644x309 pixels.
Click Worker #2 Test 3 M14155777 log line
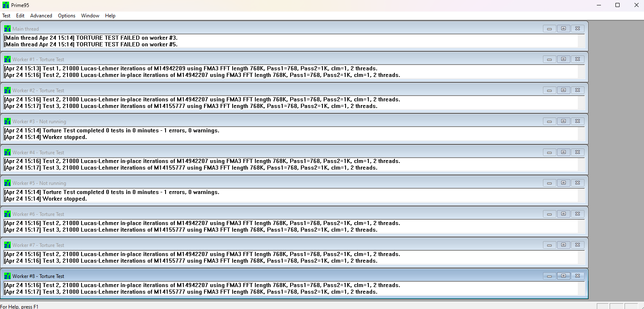pyautogui.click(x=191, y=106)
